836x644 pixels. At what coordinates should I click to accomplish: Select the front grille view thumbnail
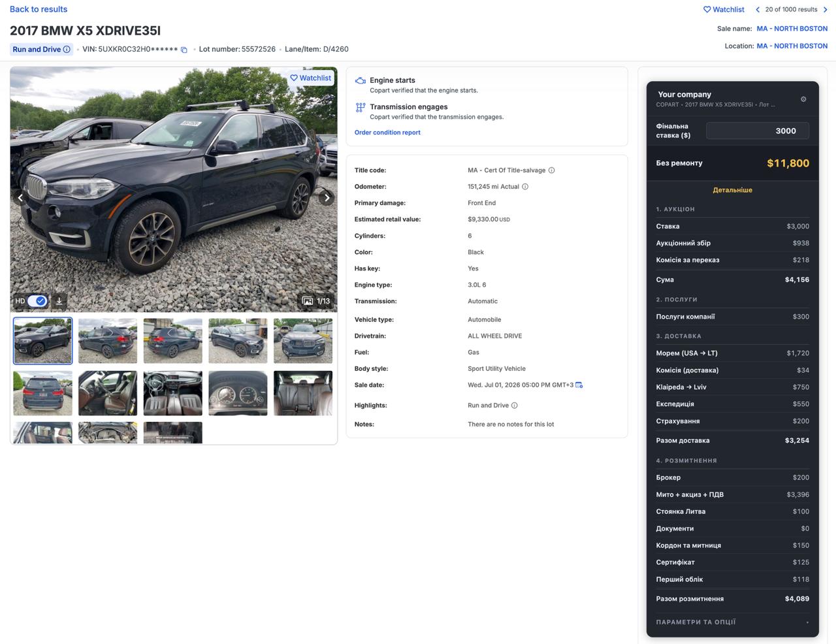pos(303,341)
